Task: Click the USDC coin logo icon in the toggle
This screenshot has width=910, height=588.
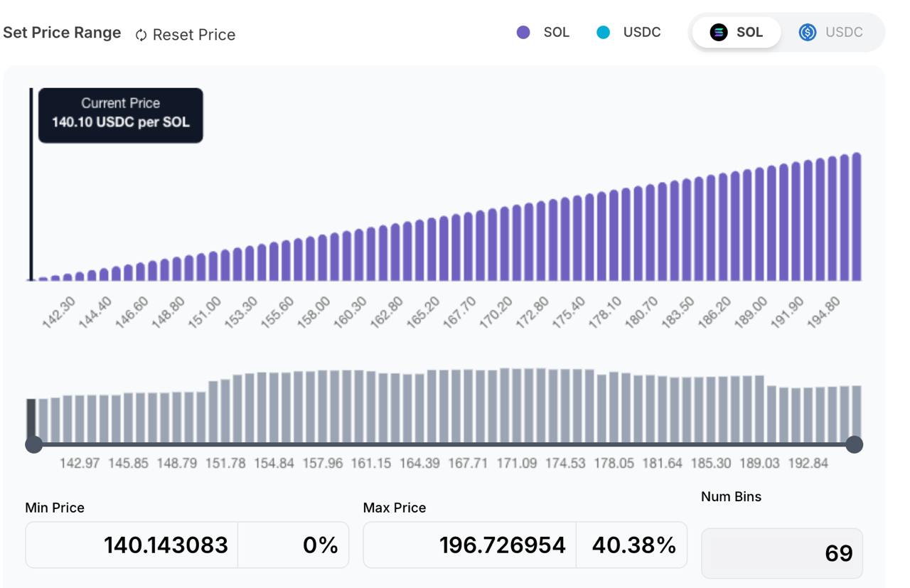Action: [808, 32]
